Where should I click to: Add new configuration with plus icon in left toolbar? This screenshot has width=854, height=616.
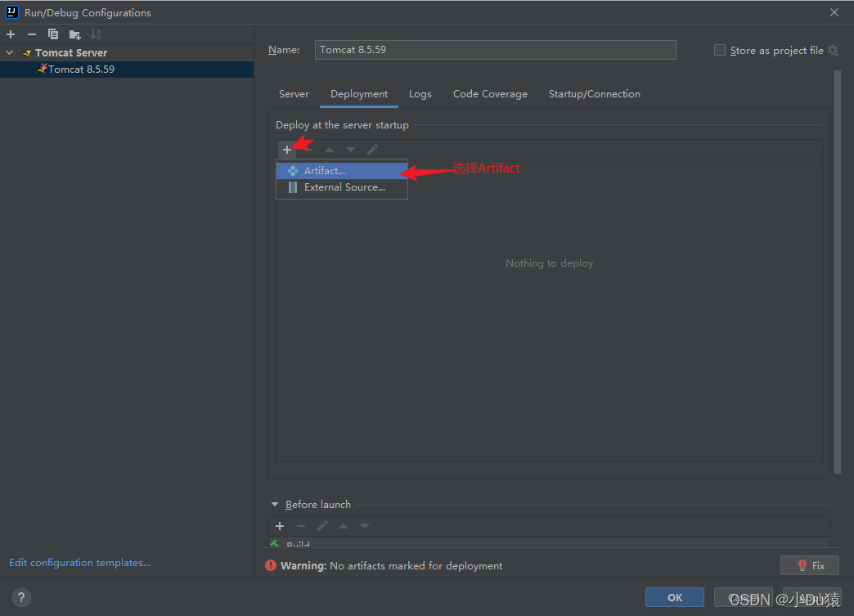tap(11, 34)
